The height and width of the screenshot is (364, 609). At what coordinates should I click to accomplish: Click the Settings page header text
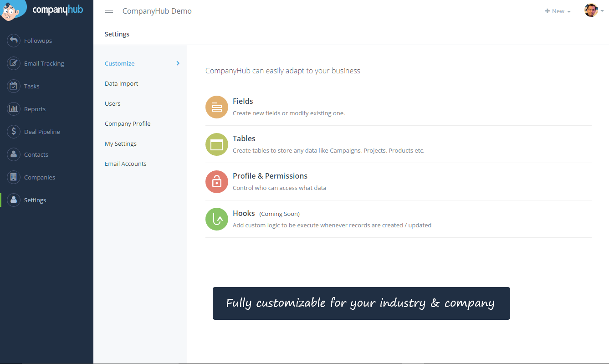(117, 34)
